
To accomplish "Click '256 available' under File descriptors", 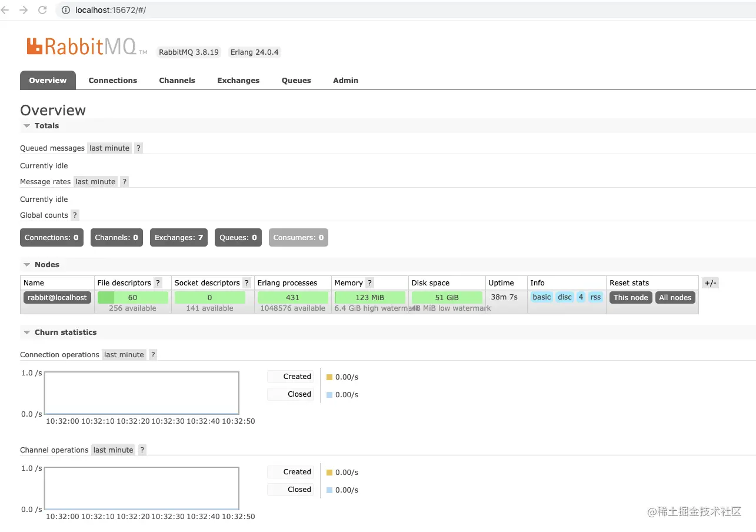I will click(133, 308).
